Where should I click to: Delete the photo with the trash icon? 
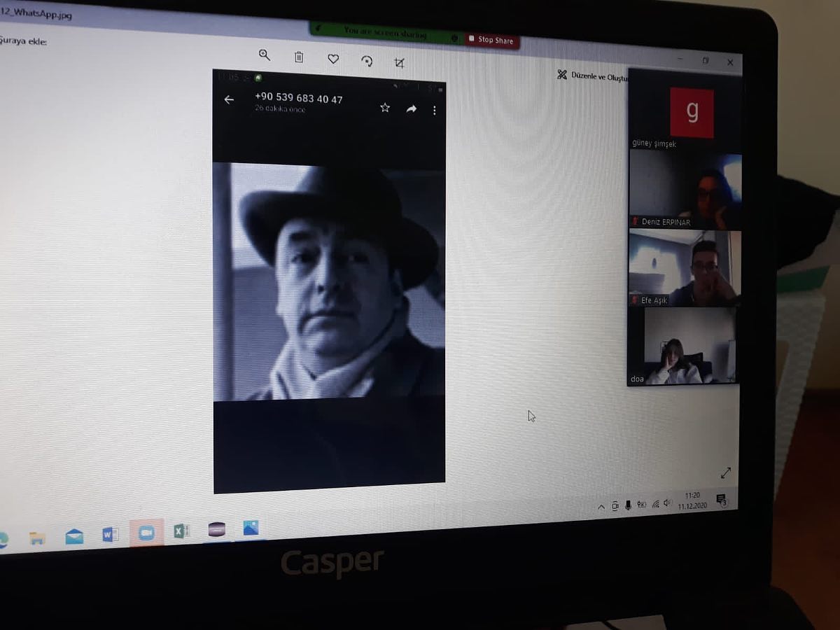pyautogui.click(x=299, y=57)
